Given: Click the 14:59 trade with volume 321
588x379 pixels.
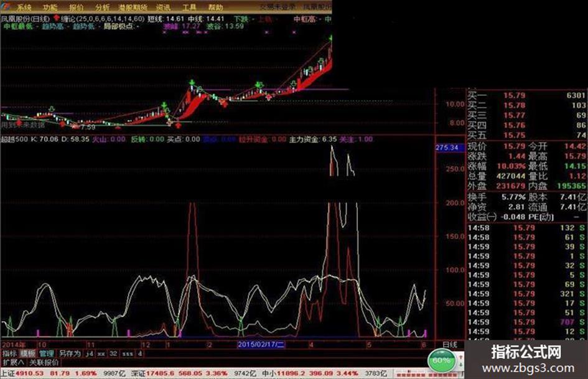Looking at the screenshot, I should click(526, 294).
